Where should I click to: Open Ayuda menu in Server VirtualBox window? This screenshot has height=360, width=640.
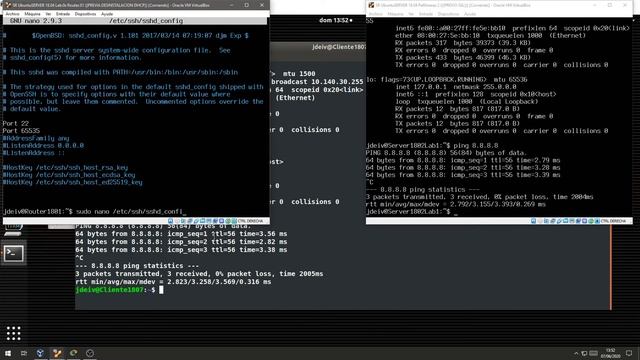pyautogui.click(x=470, y=14)
